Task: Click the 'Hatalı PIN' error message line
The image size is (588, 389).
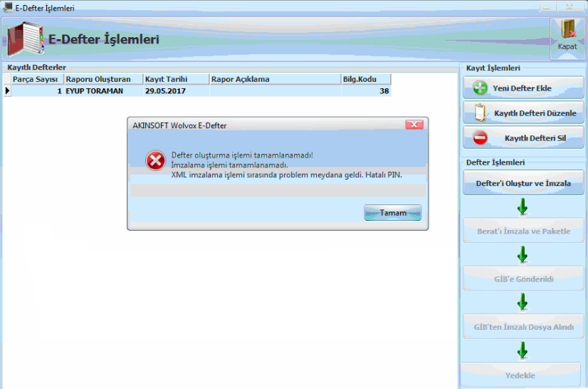Action: tap(286, 175)
